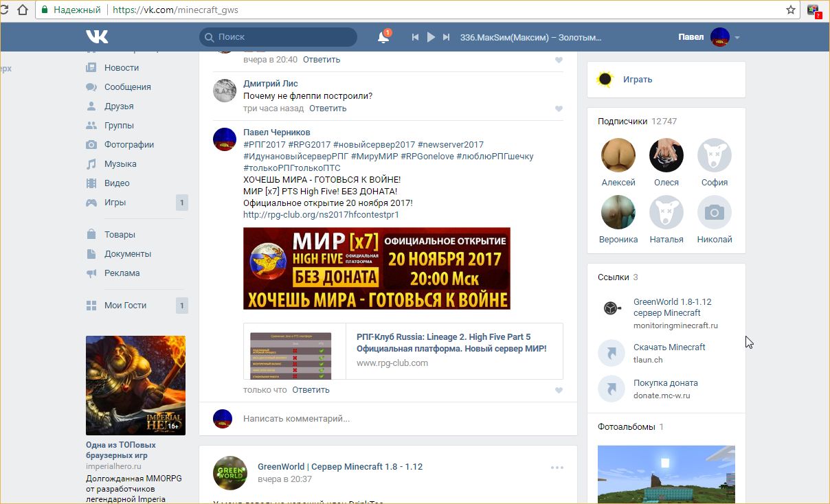Focus the Поиск search field
Screen dimensions: 830x504
(x=278, y=37)
